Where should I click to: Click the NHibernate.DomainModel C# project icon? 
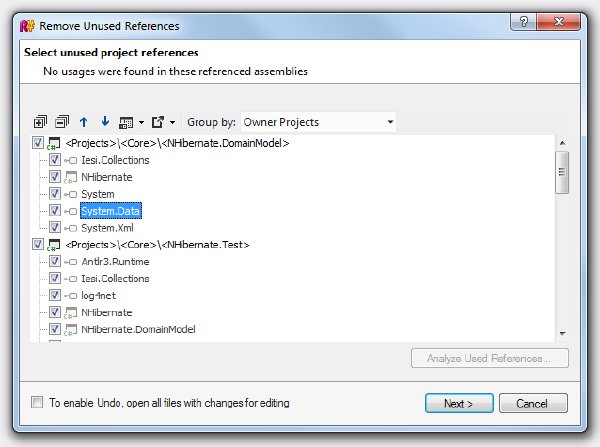(x=54, y=144)
